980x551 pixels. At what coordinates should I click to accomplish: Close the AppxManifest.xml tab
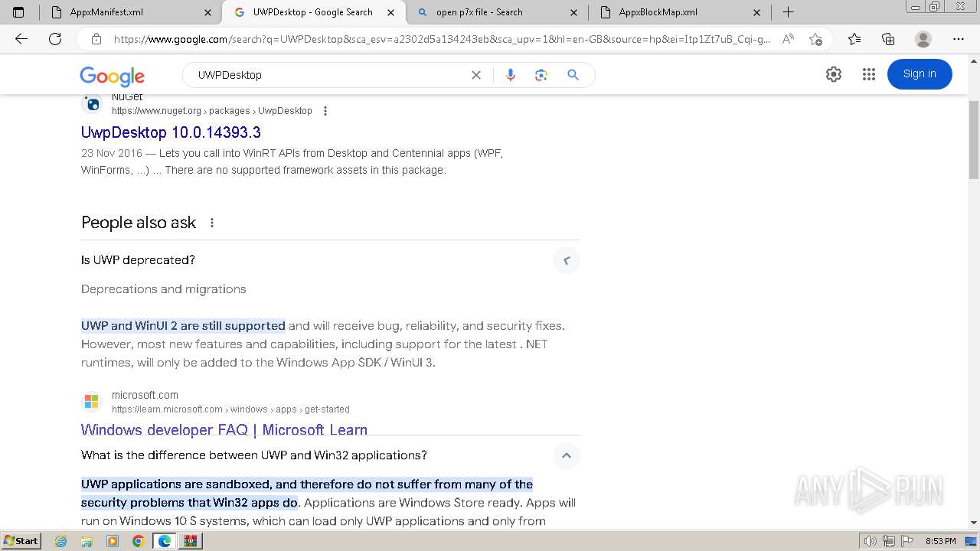point(208,12)
